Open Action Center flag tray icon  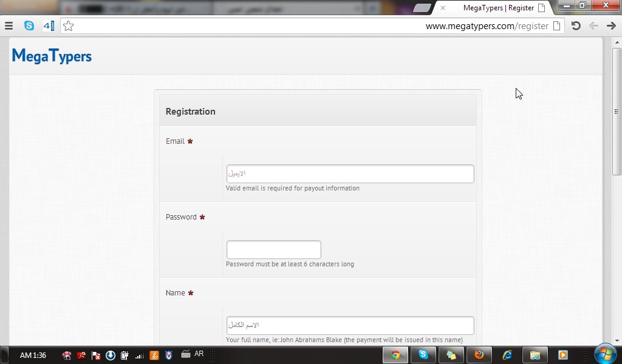pyautogui.click(x=95, y=356)
